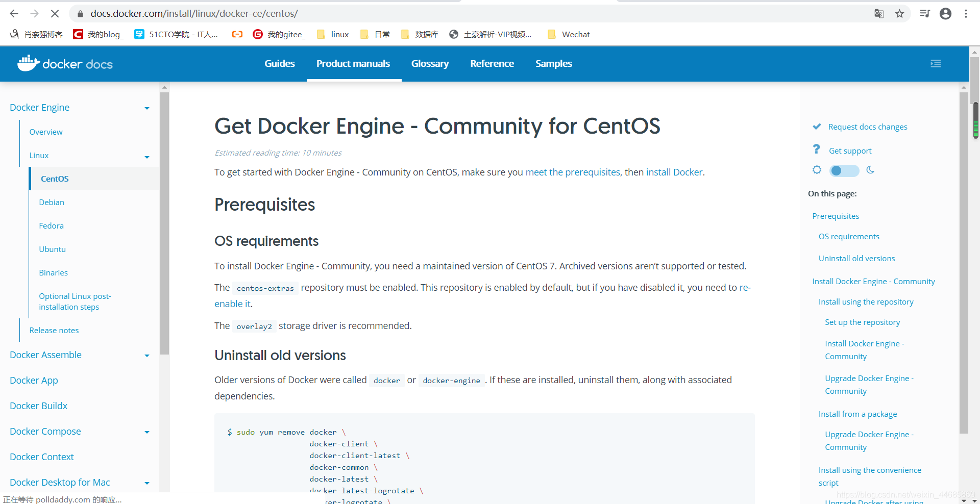Open Ubuntu in the sidebar
Screen dimensions: 980x504
coord(52,249)
